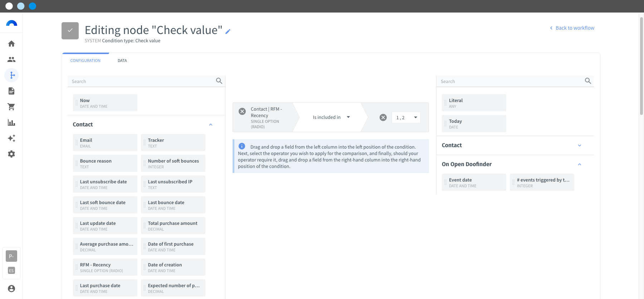Select the workflow automation icon in sidebar
The width and height of the screenshot is (644, 299).
(x=11, y=75)
